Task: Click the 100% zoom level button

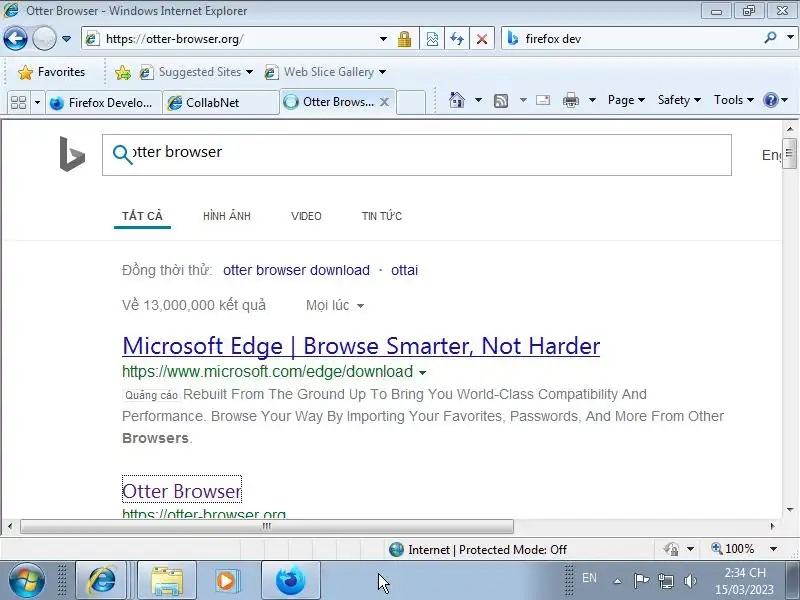Action: (x=732, y=549)
